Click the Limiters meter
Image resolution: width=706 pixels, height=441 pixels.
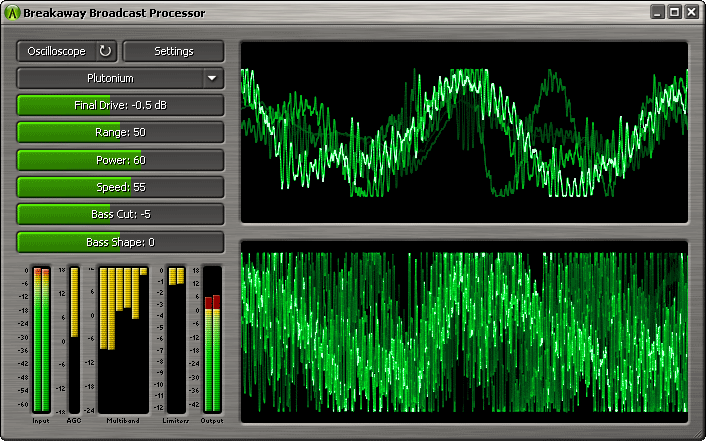pyautogui.click(x=176, y=339)
